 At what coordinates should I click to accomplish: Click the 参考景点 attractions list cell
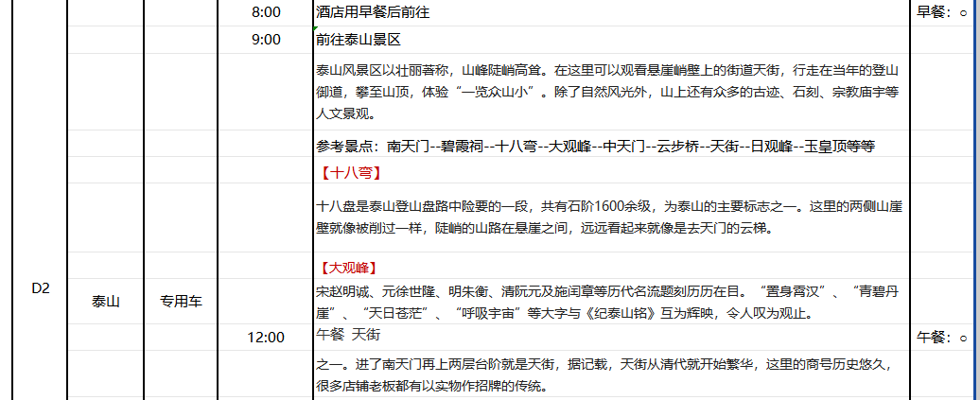[596, 146]
